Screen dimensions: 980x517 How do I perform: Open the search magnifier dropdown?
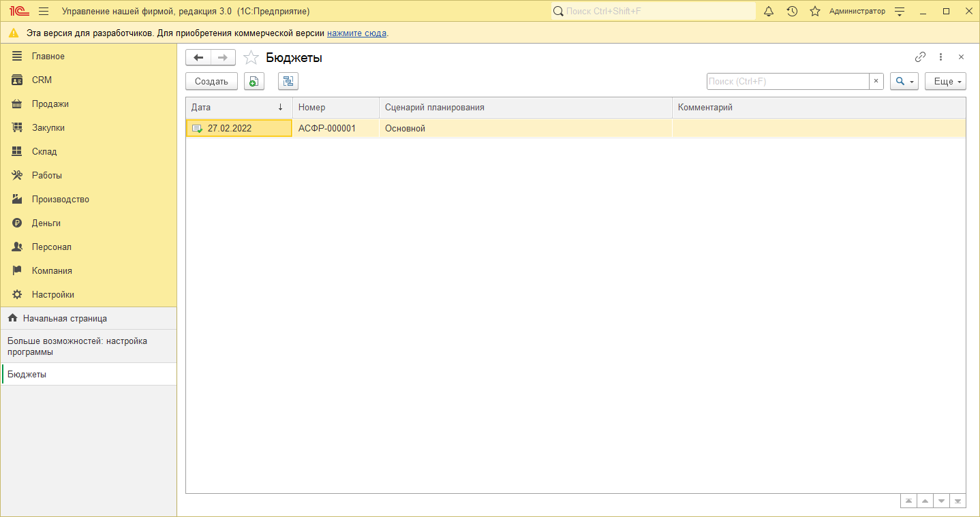904,82
